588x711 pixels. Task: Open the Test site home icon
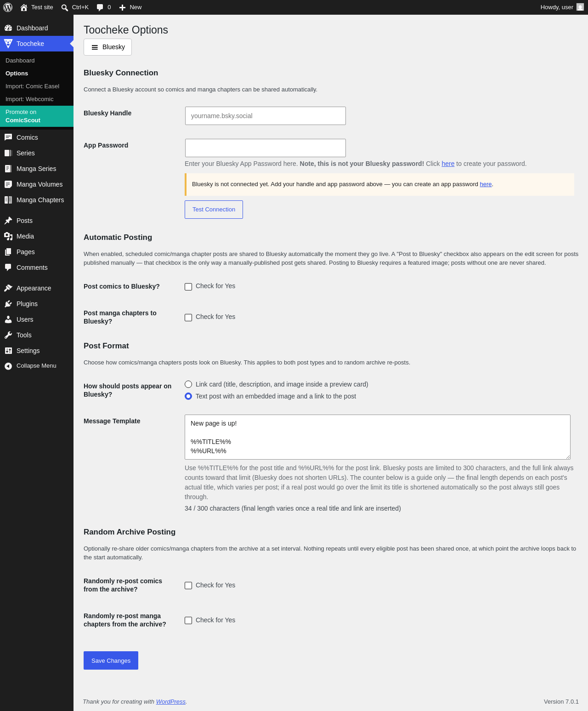point(24,7)
